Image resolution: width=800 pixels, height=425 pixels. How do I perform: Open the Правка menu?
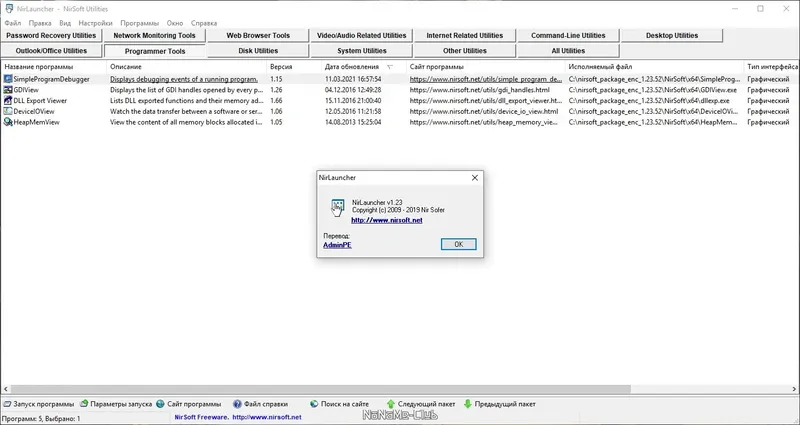point(40,23)
